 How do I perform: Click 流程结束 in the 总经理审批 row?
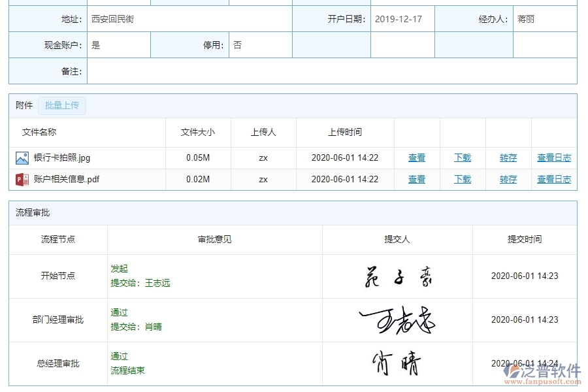click(x=128, y=370)
